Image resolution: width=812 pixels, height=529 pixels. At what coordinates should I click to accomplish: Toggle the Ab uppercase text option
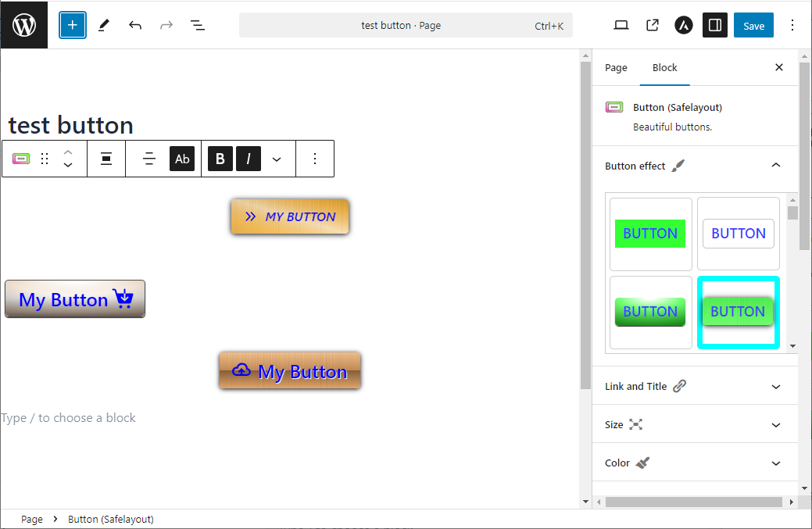pos(182,159)
